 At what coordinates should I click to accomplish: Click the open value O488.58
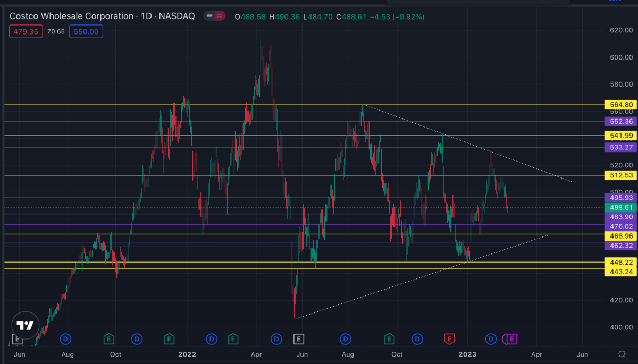(250, 17)
